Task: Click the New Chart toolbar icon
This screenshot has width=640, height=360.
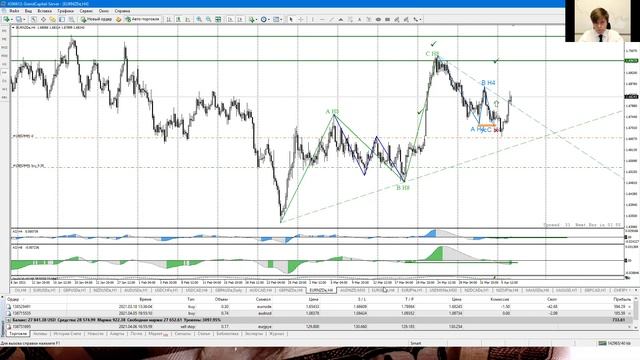Action: 6,19
